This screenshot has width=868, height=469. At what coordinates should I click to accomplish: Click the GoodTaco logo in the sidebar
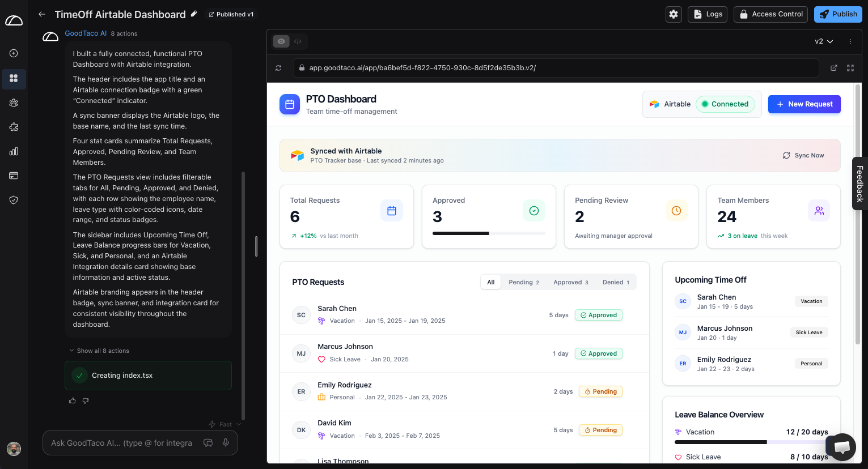click(14, 21)
